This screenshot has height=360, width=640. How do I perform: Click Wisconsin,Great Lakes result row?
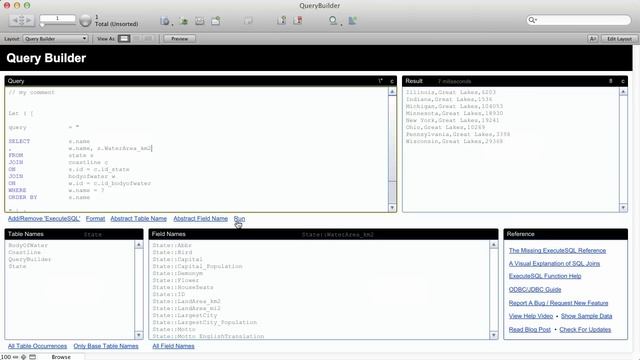point(454,141)
